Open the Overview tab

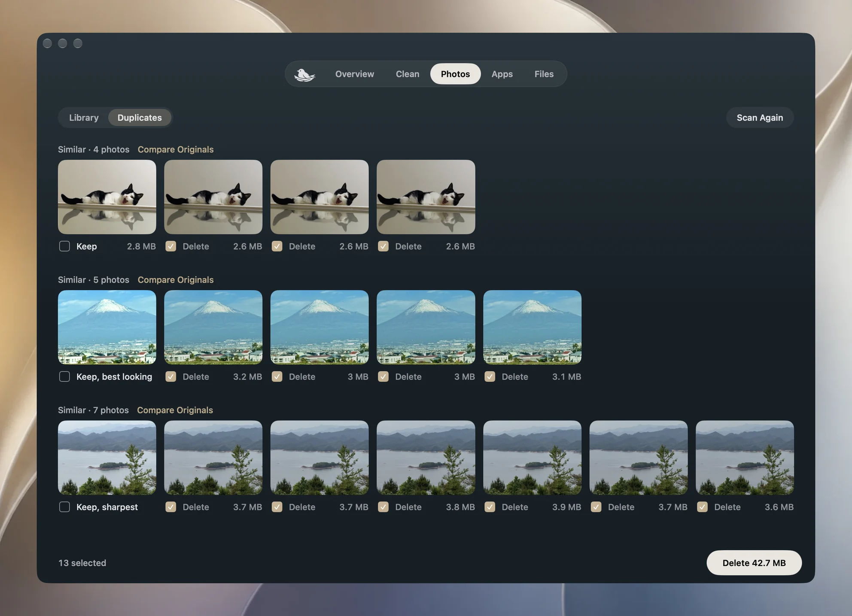coord(354,74)
